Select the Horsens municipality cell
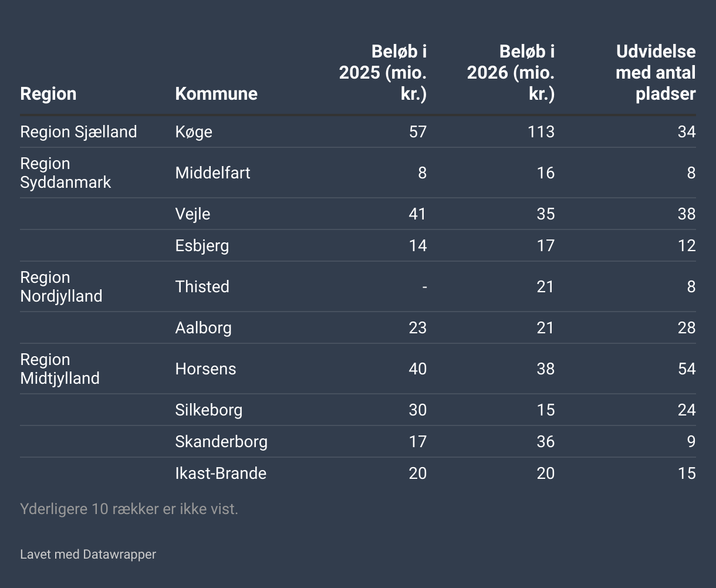The image size is (716, 588). coord(205,369)
